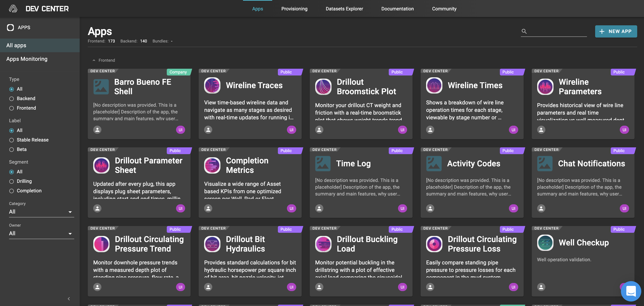Image resolution: width=644 pixels, height=306 pixels.
Task: Click the UI badge on Barro Bueno FE Shell card
Action: 180,130
